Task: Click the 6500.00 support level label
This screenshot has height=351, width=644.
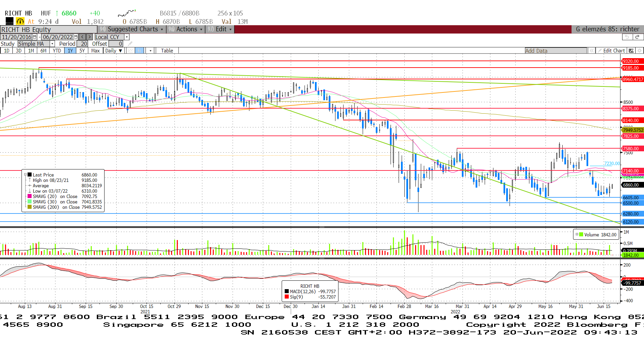Action: point(632,203)
